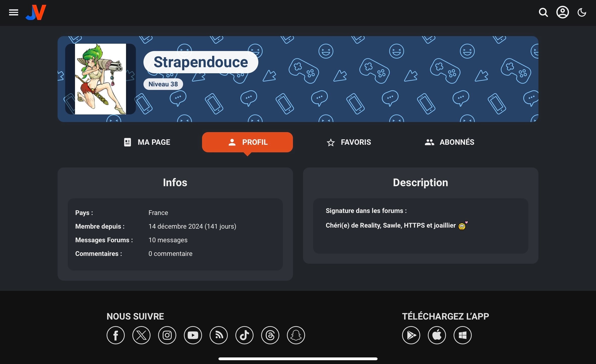The width and height of the screenshot is (596, 364).
Task: Open the user account icon
Action: coord(562,12)
